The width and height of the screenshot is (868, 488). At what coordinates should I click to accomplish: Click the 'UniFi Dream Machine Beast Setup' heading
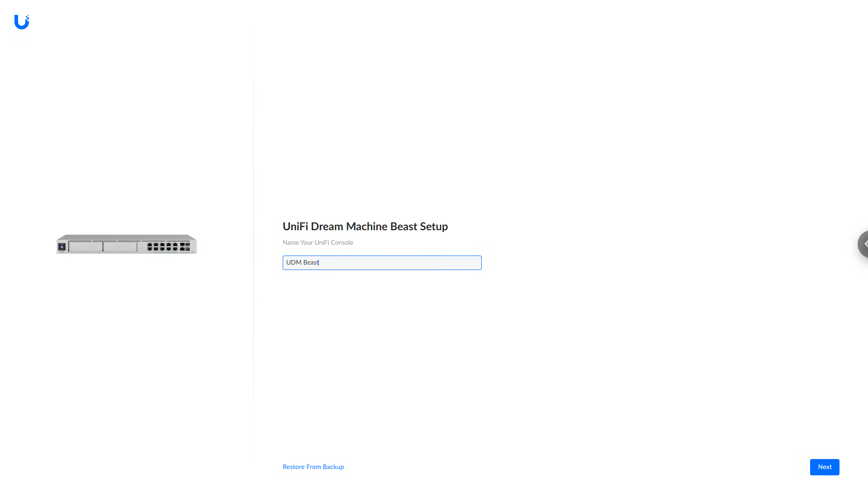[365, 226]
